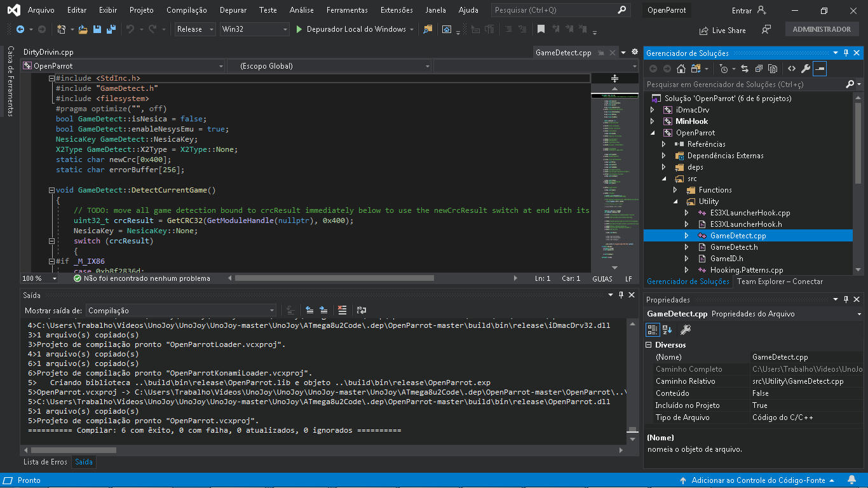This screenshot has width=868, height=488.
Task: Toggle a bookmark with the bookmark icon
Action: click(x=541, y=29)
